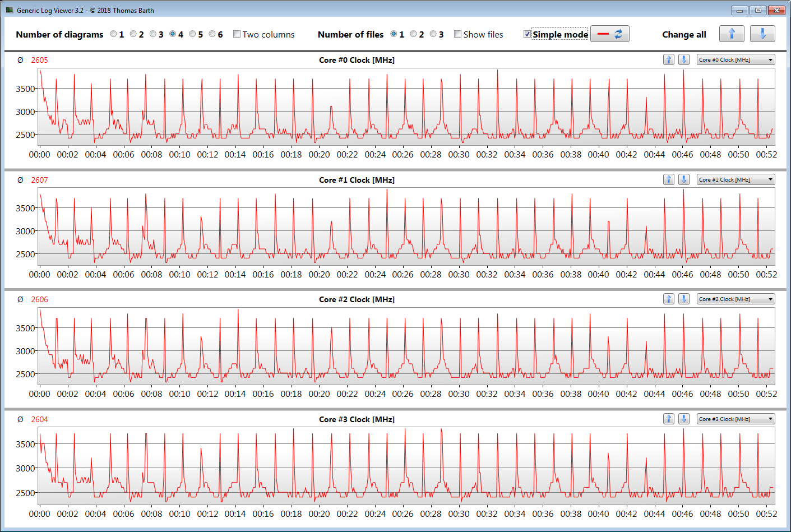
Task: Expand the Core #2 Clock dropdown
Action: click(x=736, y=299)
